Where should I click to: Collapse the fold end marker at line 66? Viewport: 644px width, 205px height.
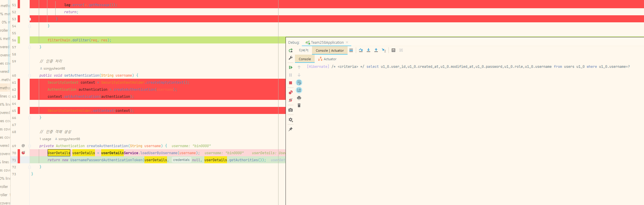pyautogui.click(x=29, y=118)
